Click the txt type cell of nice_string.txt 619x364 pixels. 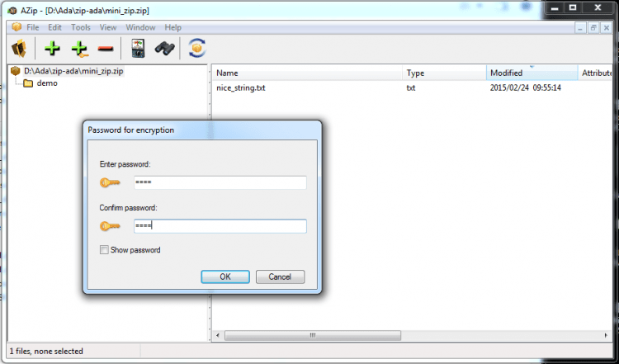[411, 87]
